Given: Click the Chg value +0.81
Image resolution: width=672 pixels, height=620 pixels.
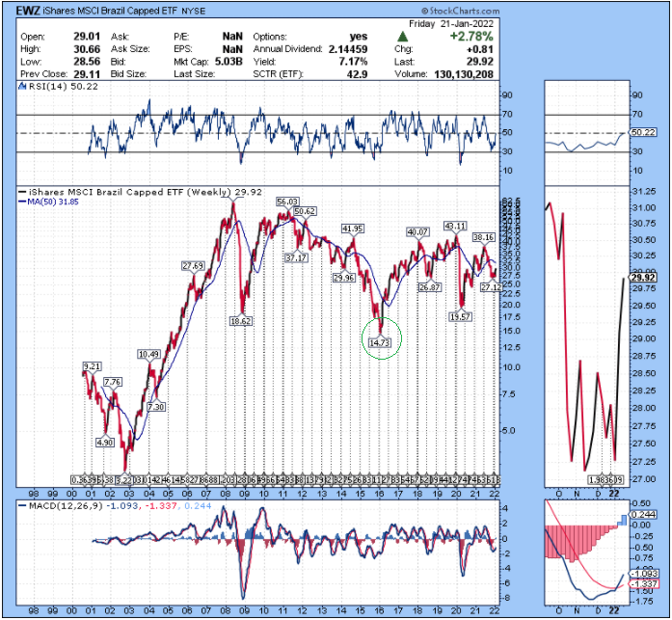Looking at the screenshot, I should click(x=480, y=49).
